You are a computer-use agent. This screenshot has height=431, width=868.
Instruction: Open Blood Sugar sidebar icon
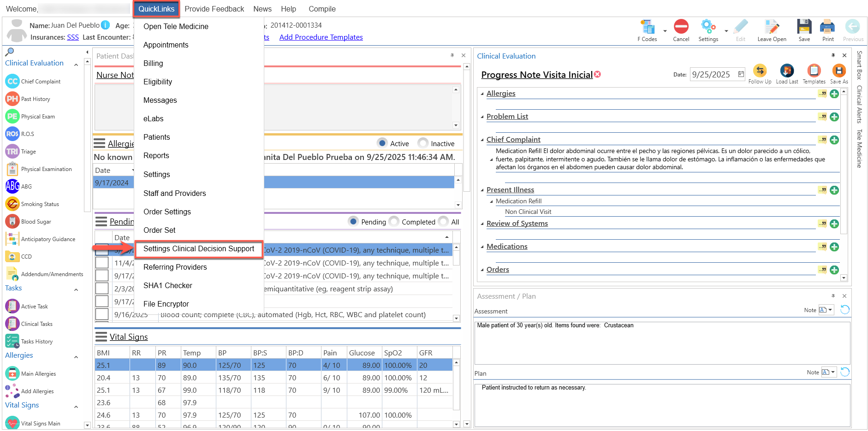tap(12, 222)
